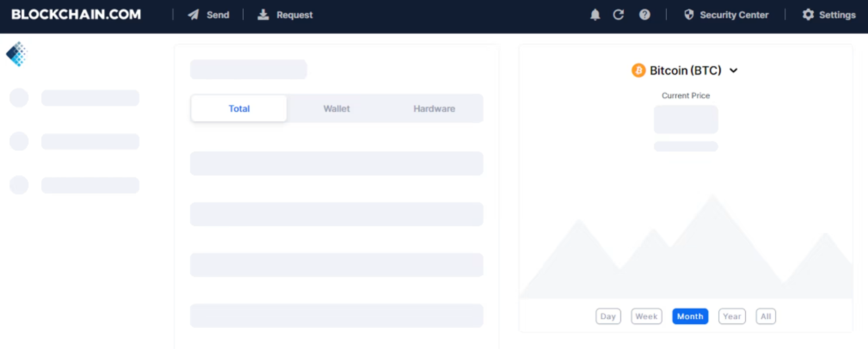This screenshot has height=349, width=868.
Task: Open the Bitcoin (BTC) coin selector
Action: (685, 70)
